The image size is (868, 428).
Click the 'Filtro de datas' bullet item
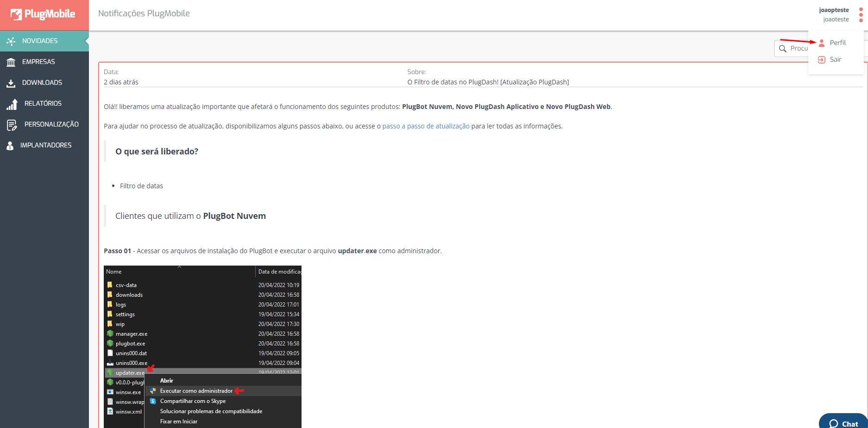pyautogui.click(x=141, y=186)
